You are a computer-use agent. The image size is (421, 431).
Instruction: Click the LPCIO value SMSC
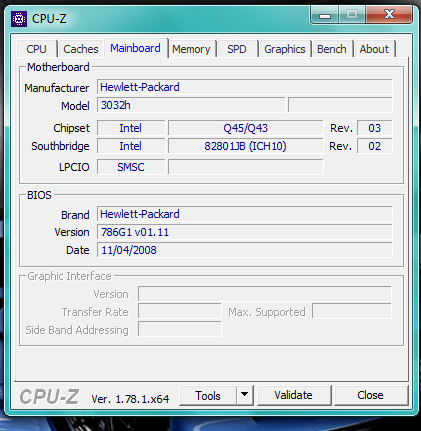(x=131, y=167)
